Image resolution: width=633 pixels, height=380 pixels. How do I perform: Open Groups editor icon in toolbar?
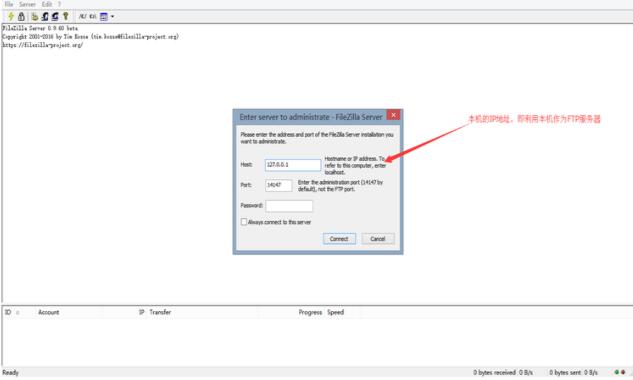click(x=55, y=17)
